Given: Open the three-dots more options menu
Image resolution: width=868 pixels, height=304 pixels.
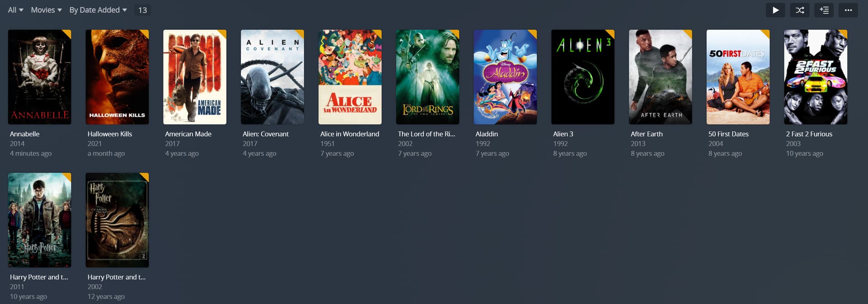Looking at the screenshot, I should [x=848, y=10].
